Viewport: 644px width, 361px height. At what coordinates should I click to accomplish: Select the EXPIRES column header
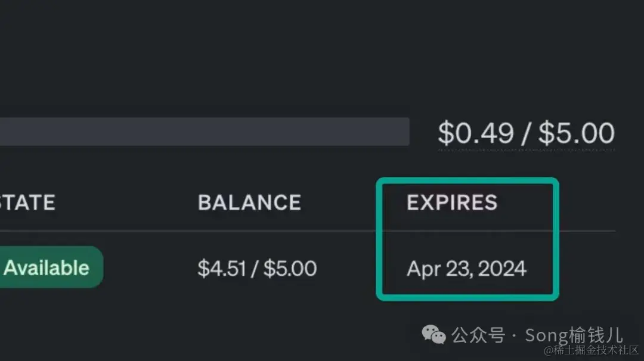(451, 203)
